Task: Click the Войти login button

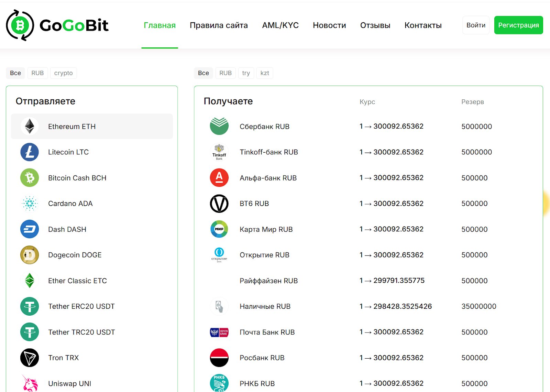Action: click(x=476, y=25)
